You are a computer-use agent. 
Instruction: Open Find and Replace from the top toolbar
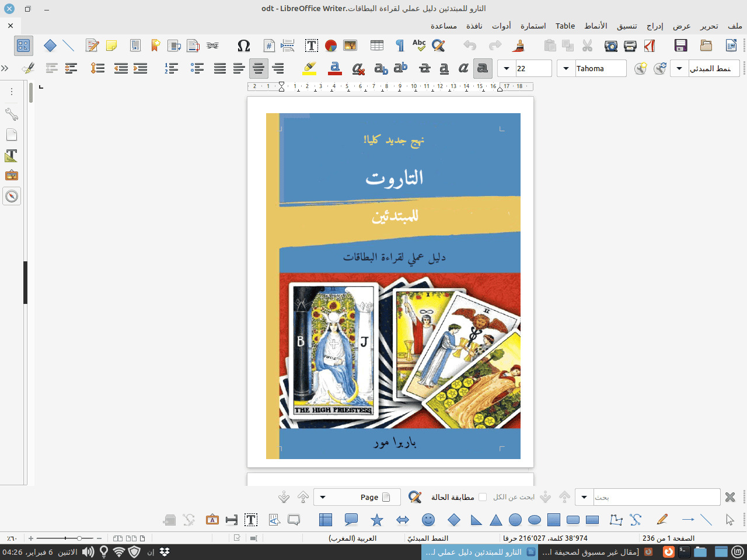438,45
